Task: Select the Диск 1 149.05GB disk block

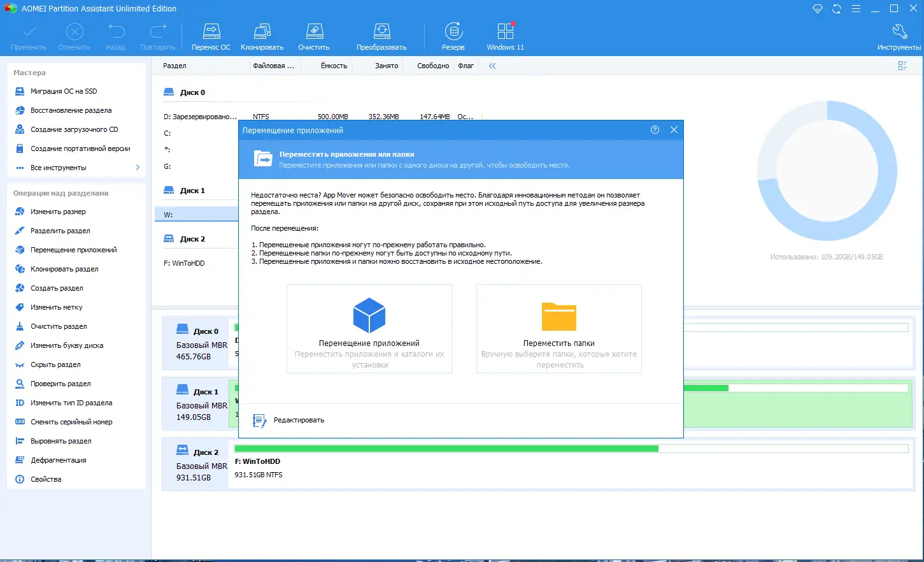Action: 195,403
